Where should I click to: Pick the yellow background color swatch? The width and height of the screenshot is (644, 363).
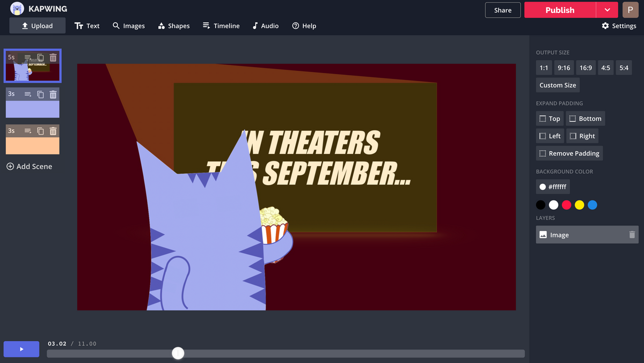pyautogui.click(x=579, y=205)
